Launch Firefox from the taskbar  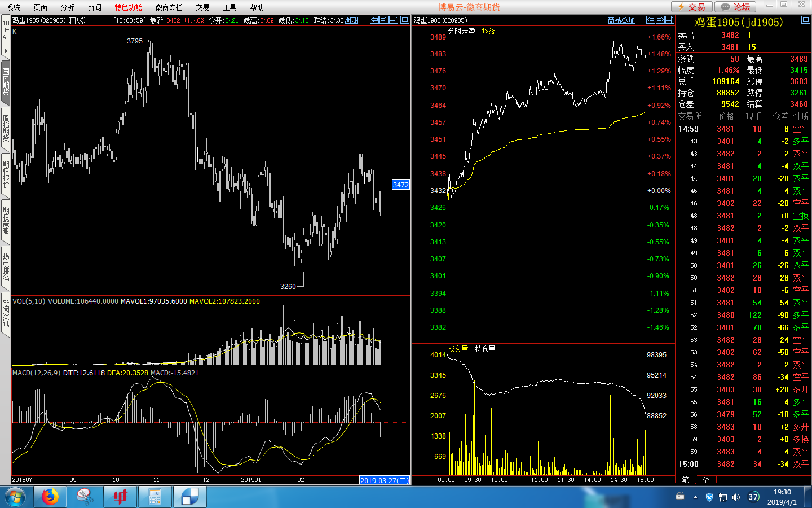click(x=50, y=497)
